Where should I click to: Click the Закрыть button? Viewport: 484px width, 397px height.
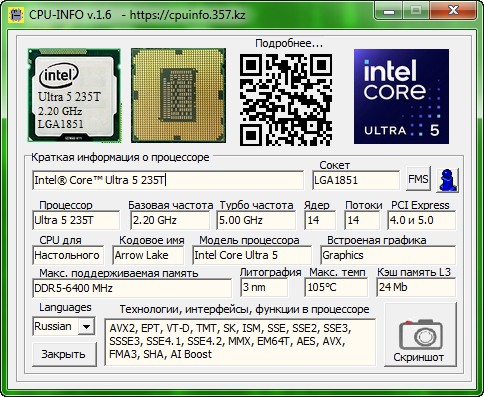pos(64,354)
